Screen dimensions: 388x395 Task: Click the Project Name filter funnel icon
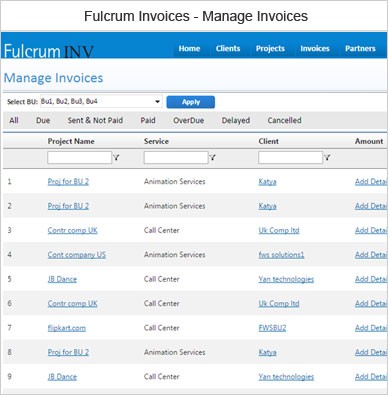pyautogui.click(x=116, y=158)
